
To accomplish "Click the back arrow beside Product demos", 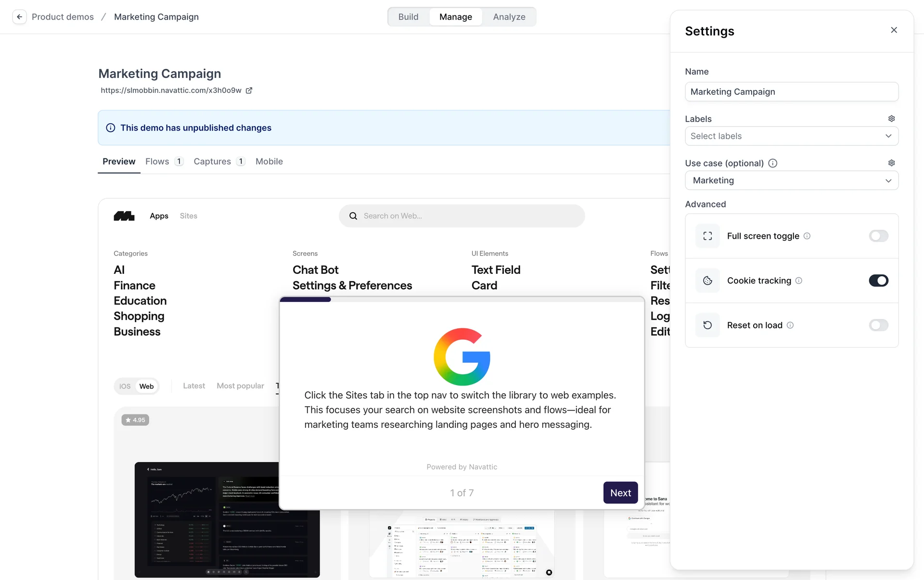I will pyautogui.click(x=19, y=17).
